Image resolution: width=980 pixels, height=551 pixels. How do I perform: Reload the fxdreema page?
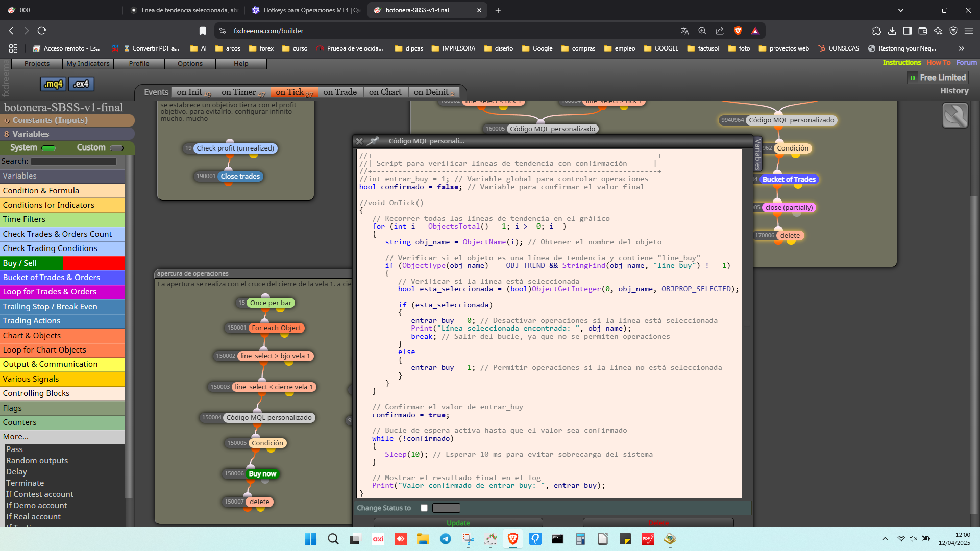(42, 31)
